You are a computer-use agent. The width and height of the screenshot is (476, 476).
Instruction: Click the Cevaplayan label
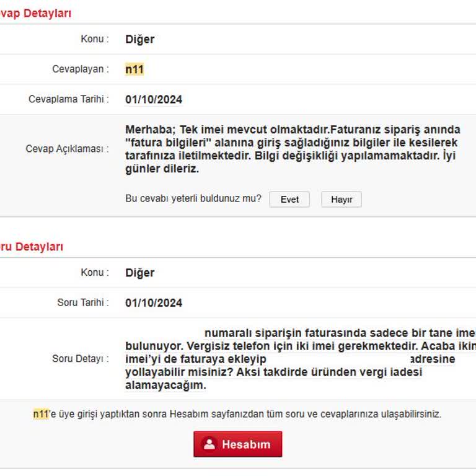pyautogui.click(x=81, y=69)
